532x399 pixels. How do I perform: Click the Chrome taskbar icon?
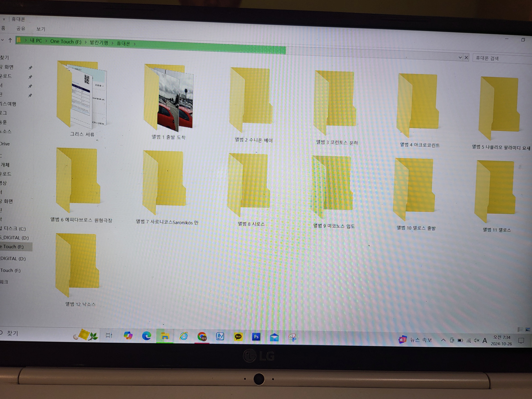(x=202, y=336)
